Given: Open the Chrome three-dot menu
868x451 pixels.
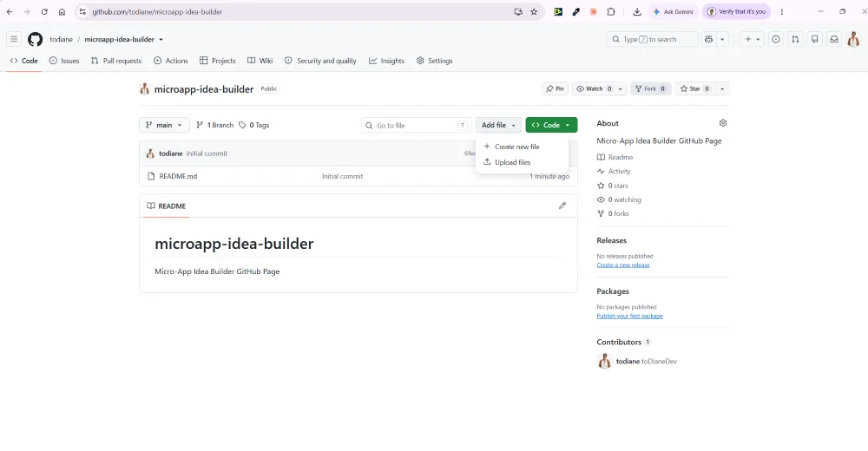Looking at the screenshot, I should click(782, 11).
